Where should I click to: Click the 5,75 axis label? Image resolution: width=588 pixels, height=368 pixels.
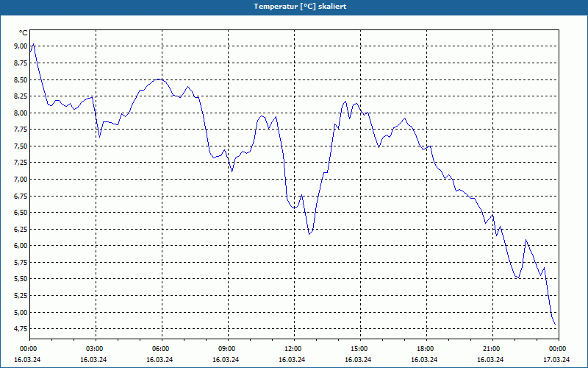point(21,263)
